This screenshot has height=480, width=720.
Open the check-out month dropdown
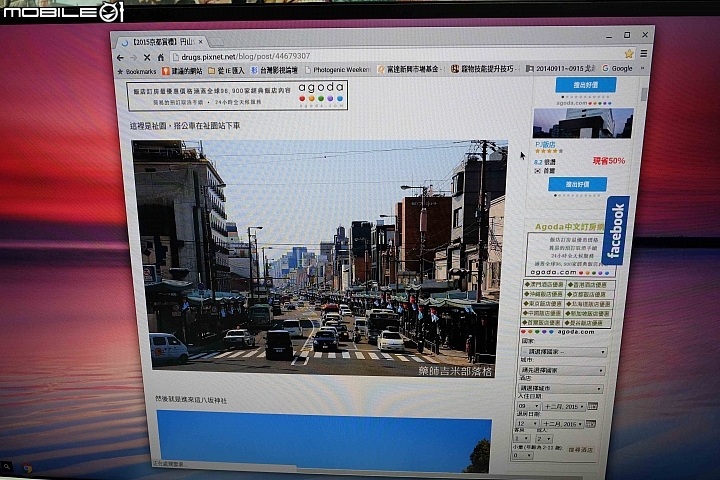pyautogui.click(x=562, y=424)
